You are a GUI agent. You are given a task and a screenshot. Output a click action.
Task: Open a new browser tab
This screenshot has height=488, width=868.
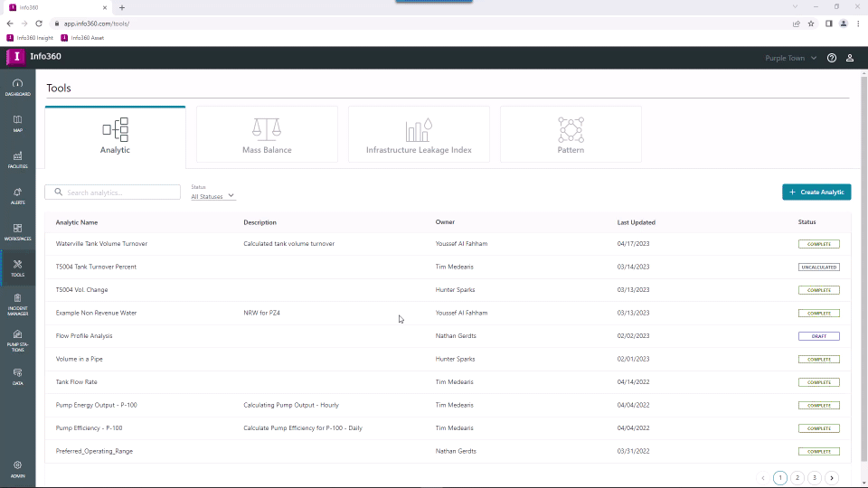pyautogui.click(x=122, y=8)
